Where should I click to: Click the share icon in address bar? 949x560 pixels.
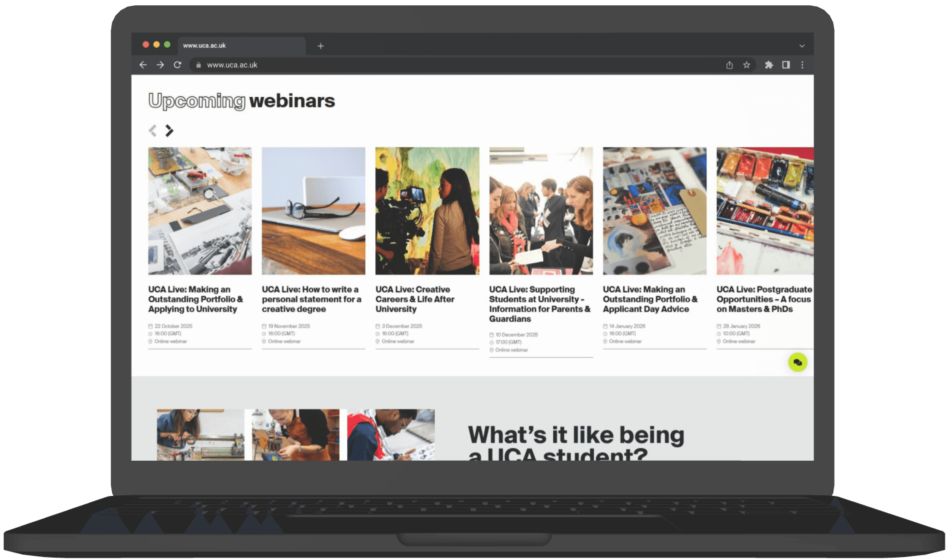(729, 65)
